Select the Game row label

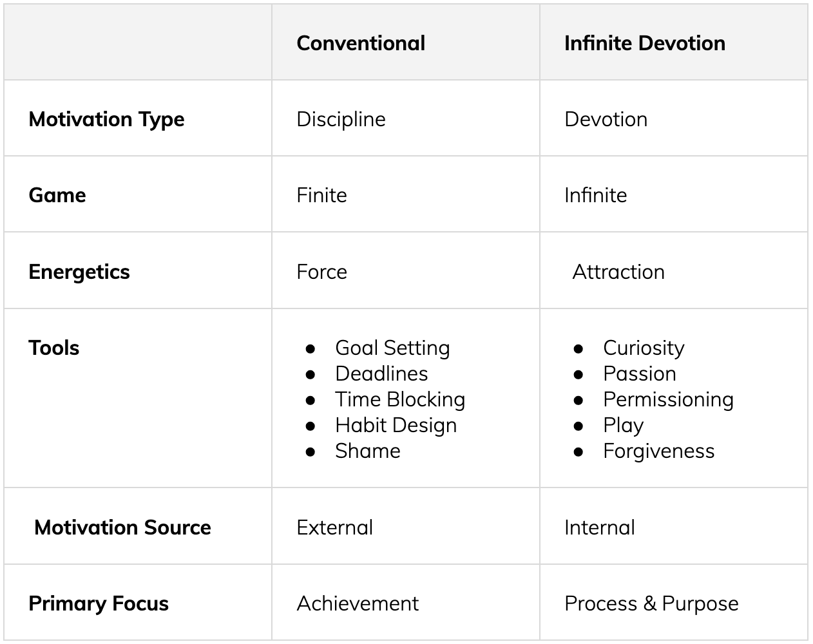[57, 195]
